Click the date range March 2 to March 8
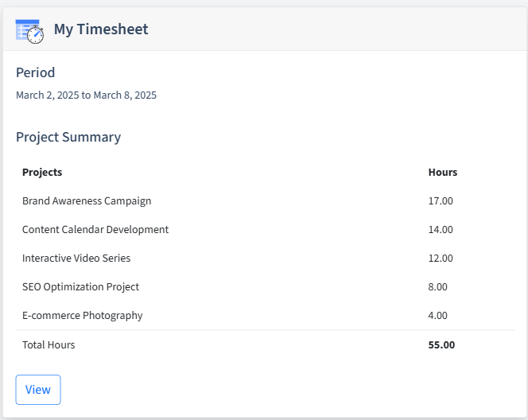528x420 pixels. 86,95
